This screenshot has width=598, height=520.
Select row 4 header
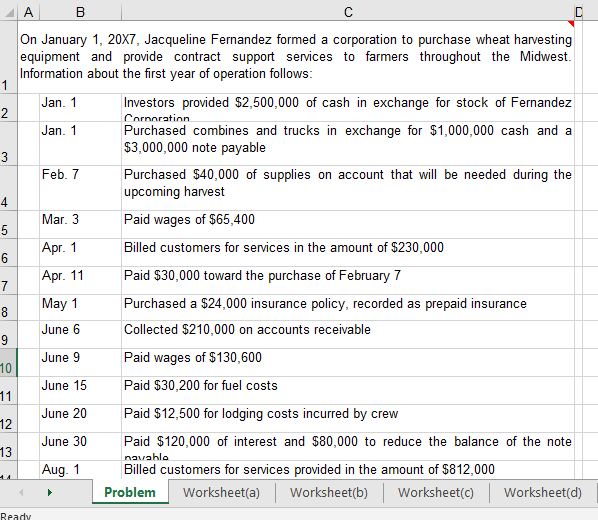click(x=8, y=188)
